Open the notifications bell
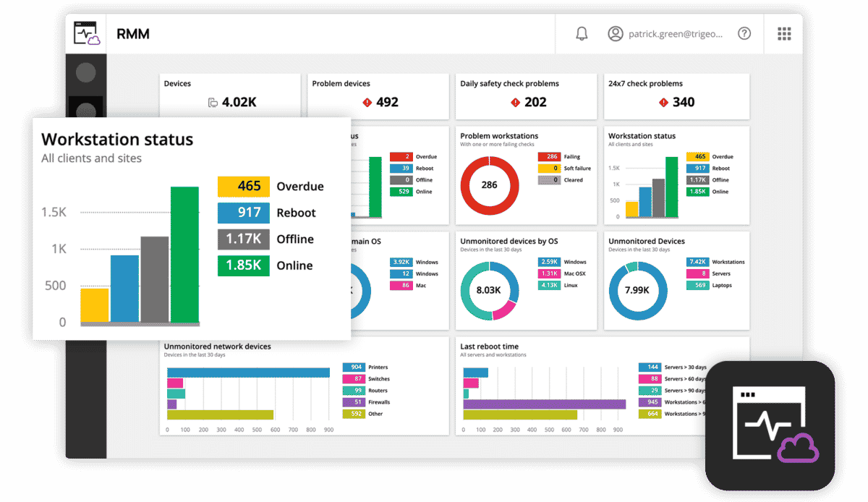This screenshot has width=868, height=502. click(582, 34)
